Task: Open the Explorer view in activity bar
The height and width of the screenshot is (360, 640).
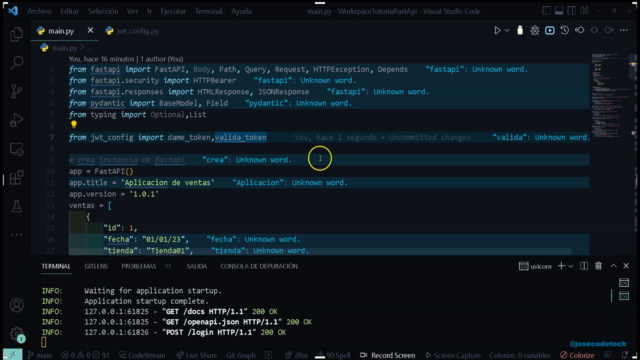Action: click(16, 34)
